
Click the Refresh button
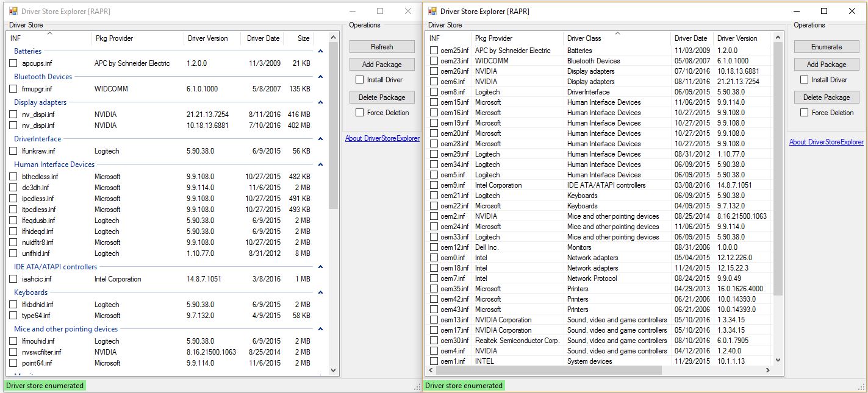[x=382, y=47]
